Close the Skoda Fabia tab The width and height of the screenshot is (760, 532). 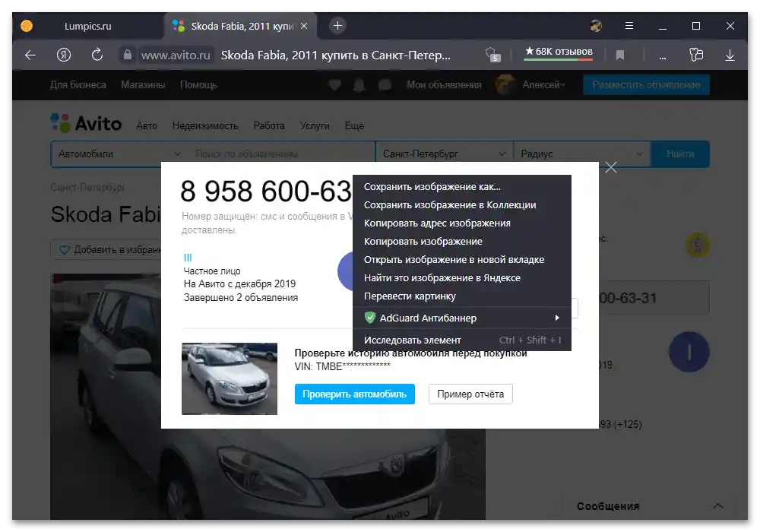point(304,26)
